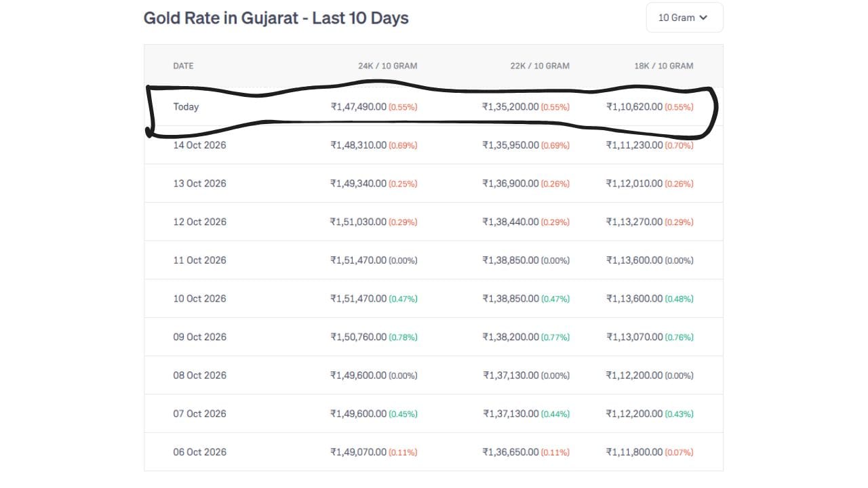868x488 pixels.
Task: Click today's 24K price ₹1,47,490.00
Action: (359, 106)
